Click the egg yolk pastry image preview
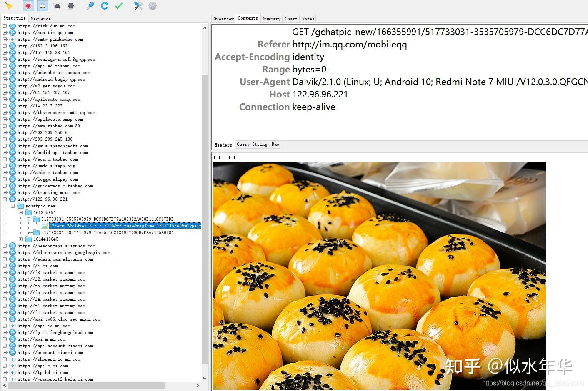588x391 pixels. point(379,276)
